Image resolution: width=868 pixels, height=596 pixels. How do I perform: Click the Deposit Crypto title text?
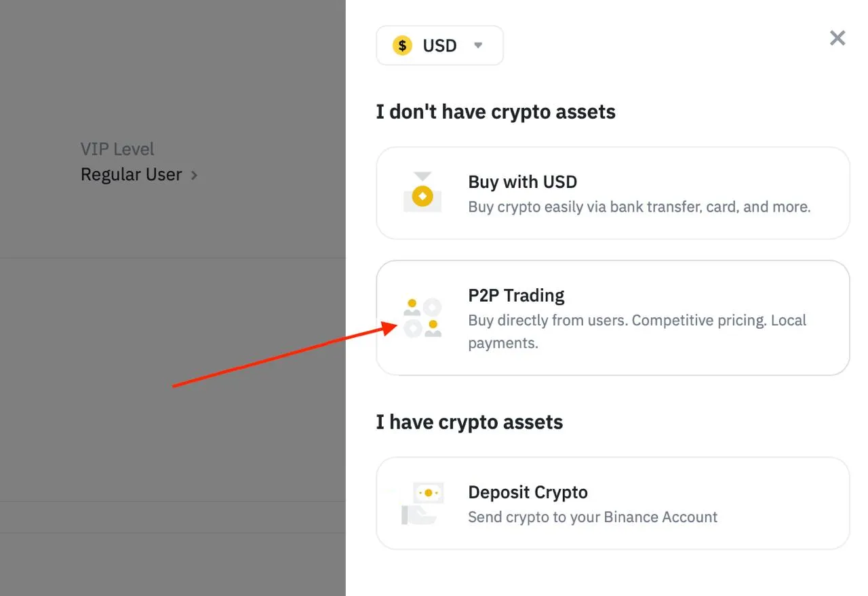(528, 492)
